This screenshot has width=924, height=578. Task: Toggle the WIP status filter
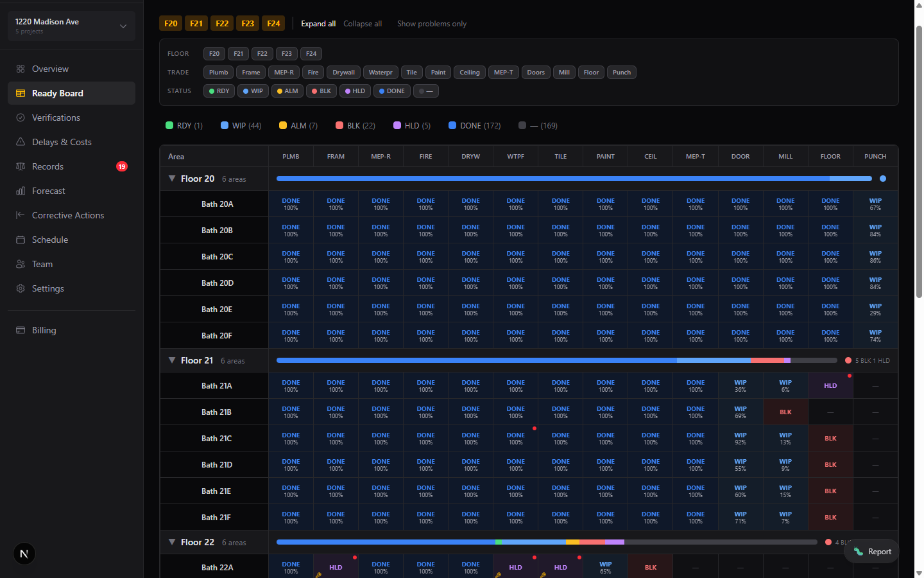click(x=253, y=91)
